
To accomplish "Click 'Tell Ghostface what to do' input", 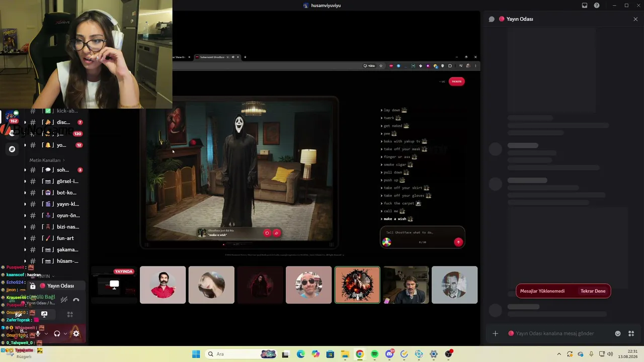I will tap(422, 233).
